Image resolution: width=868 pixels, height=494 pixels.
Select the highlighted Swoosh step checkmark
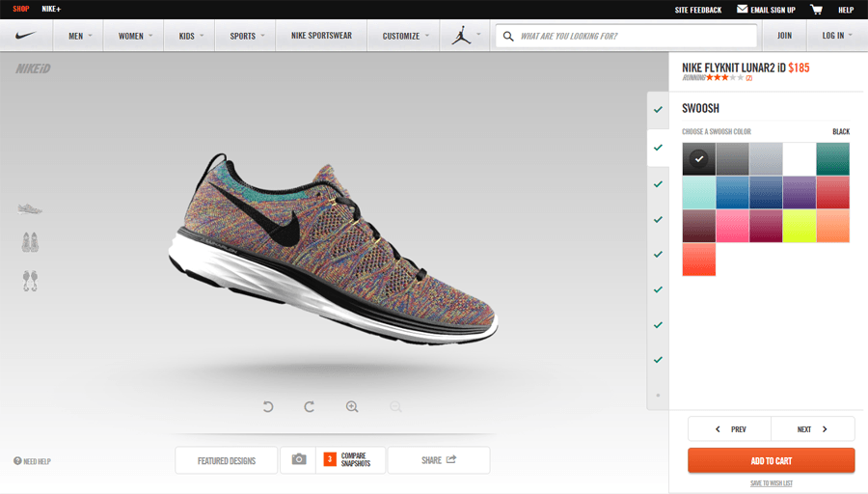pyautogui.click(x=658, y=148)
